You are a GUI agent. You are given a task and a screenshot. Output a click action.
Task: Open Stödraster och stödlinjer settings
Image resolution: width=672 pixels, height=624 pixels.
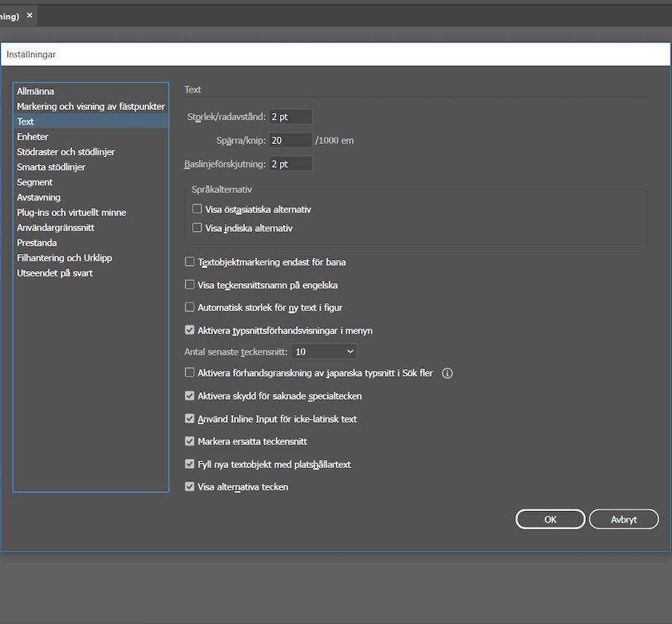click(x=91, y=152)
